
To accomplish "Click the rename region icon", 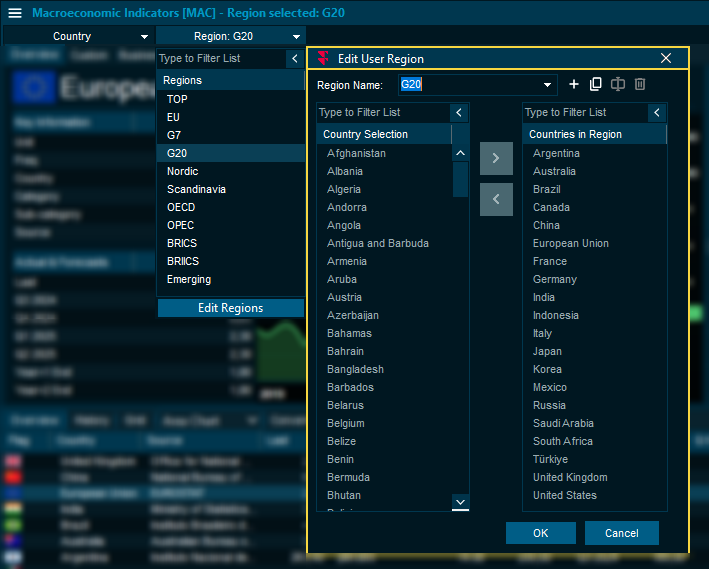I will pyautogui.click(x=618, y=85).
